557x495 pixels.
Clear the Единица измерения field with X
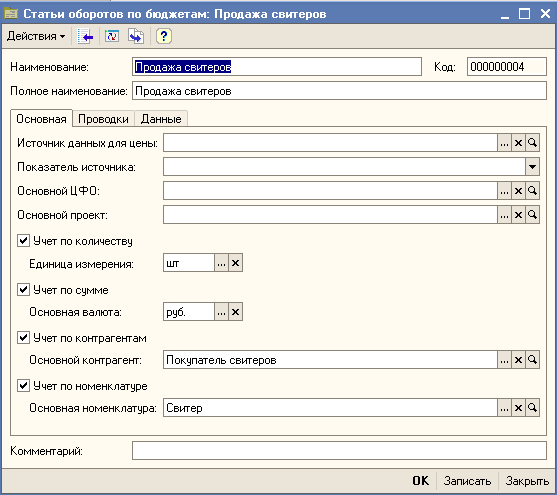pyautogui.click(x=236, y=263)
